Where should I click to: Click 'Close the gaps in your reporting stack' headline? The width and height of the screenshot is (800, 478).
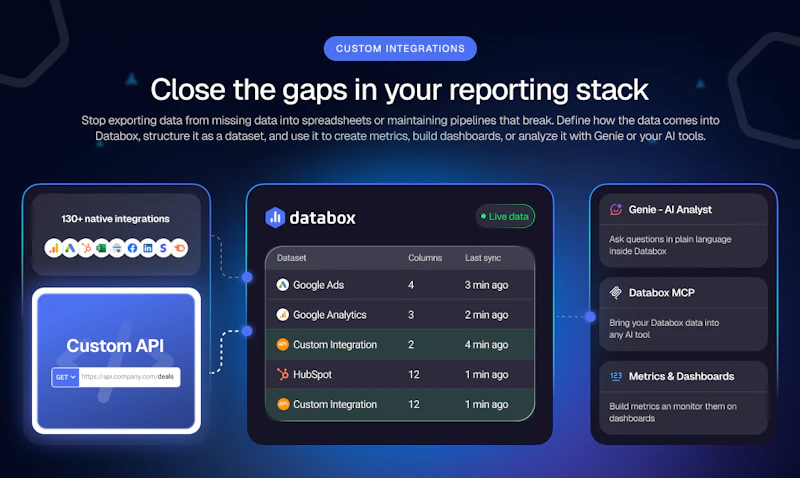pos(399,90)
